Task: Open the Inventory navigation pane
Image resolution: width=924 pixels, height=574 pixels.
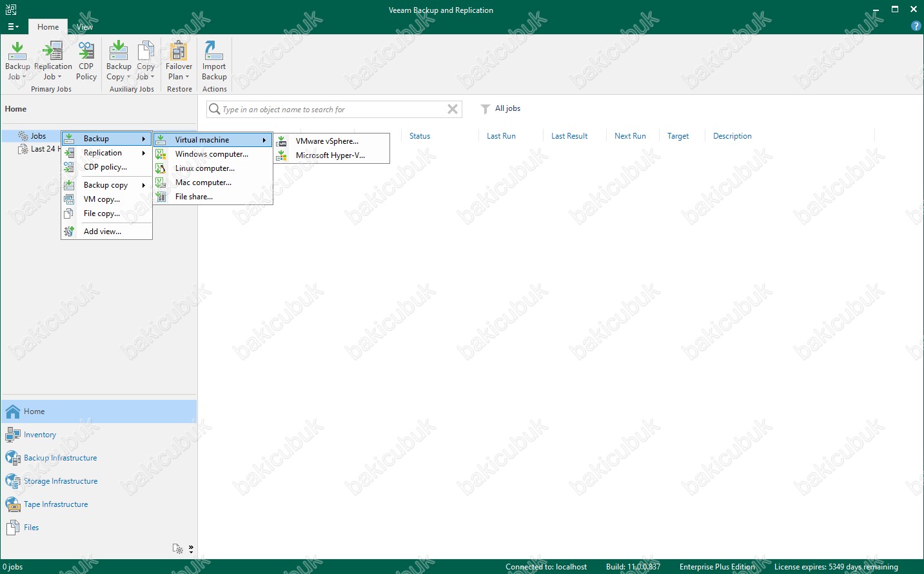Action: (99, 435)
